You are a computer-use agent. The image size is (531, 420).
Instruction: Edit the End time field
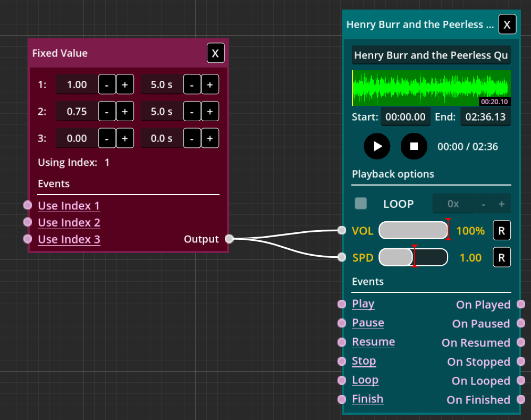[485, 117]
